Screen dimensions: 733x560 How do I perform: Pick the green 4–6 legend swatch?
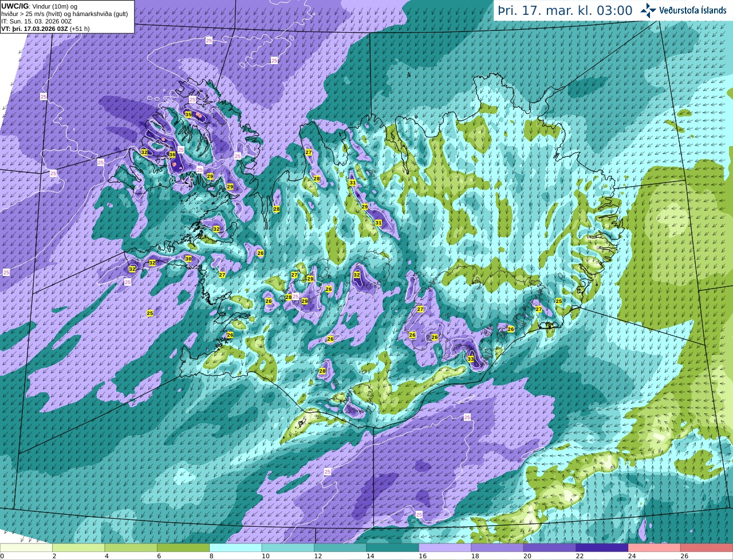coord(131,548)
